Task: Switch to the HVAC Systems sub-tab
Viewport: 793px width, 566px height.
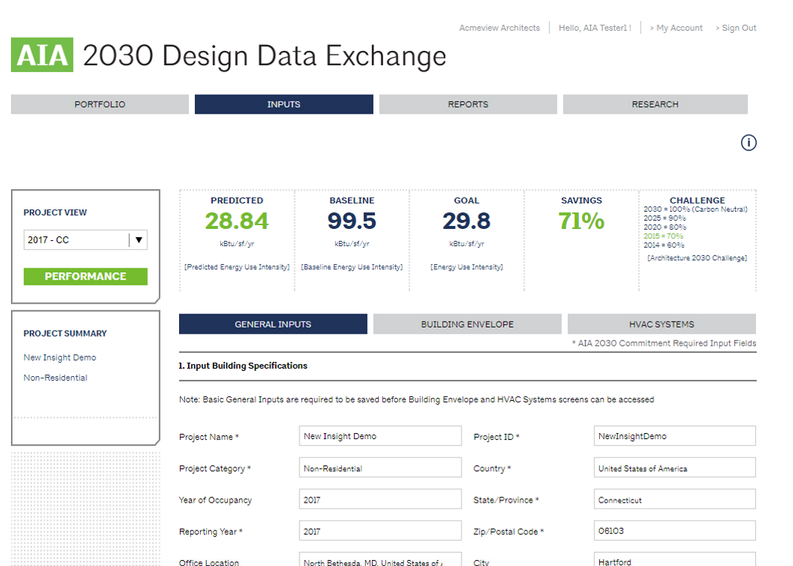Action: (x=662, y=324)
